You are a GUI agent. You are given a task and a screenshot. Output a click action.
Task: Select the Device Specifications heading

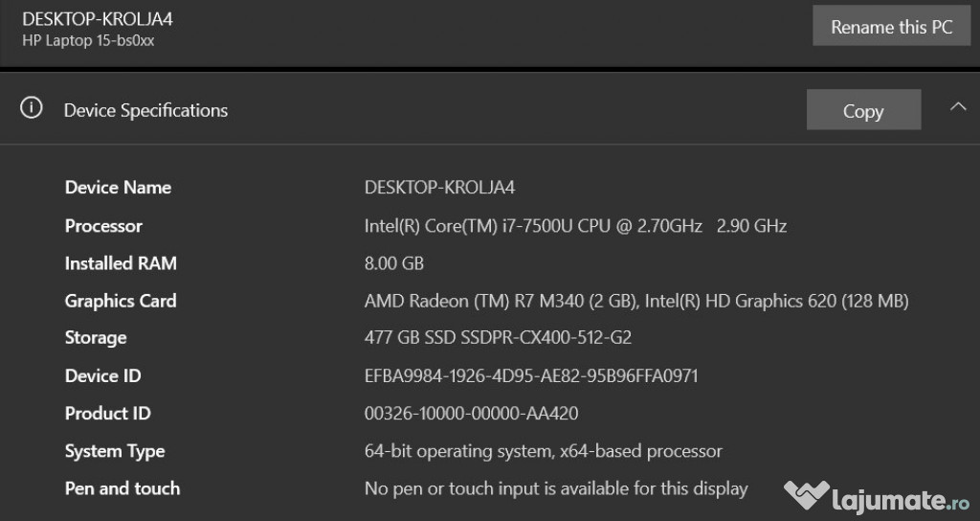[145, 111]
